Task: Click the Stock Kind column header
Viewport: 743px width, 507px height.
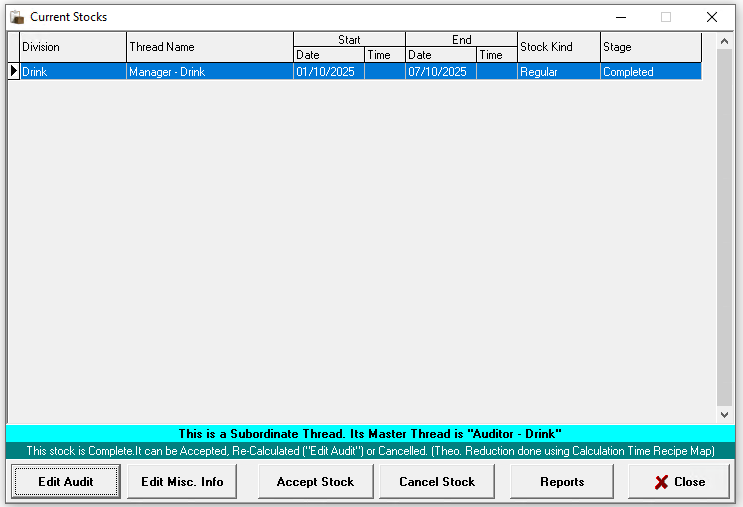Action: 557,47
